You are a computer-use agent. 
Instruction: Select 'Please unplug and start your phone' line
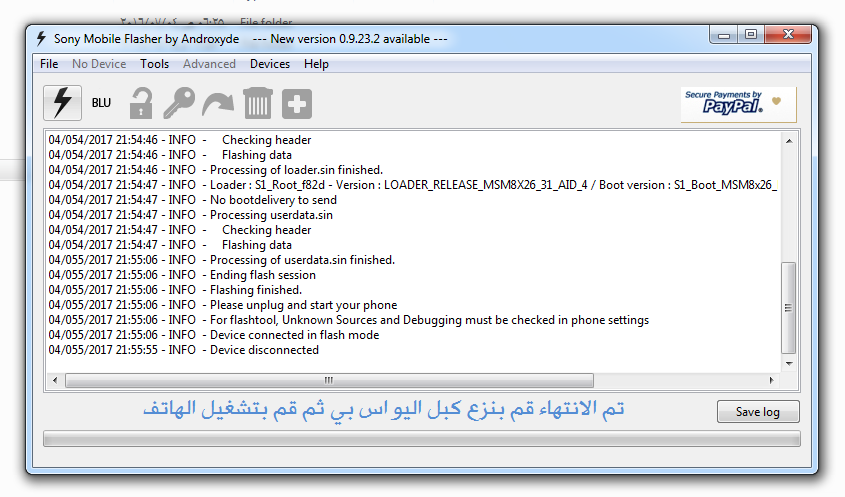point(223,305)
